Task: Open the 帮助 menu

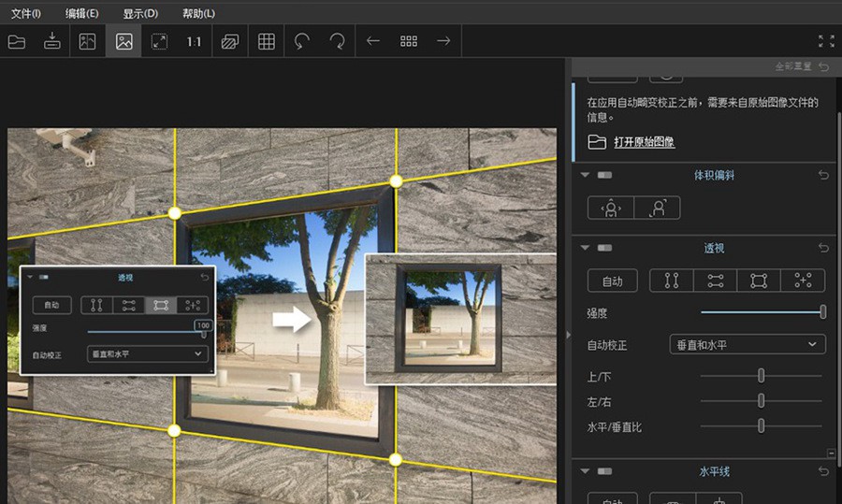Action: point(198,13)
